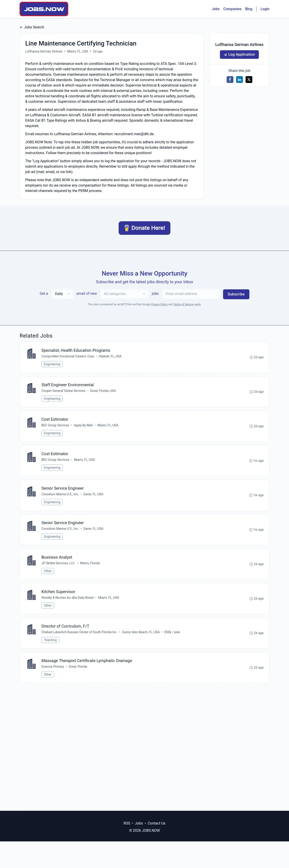
Task: Click Login in top navigation
Action: pos(265,9)
